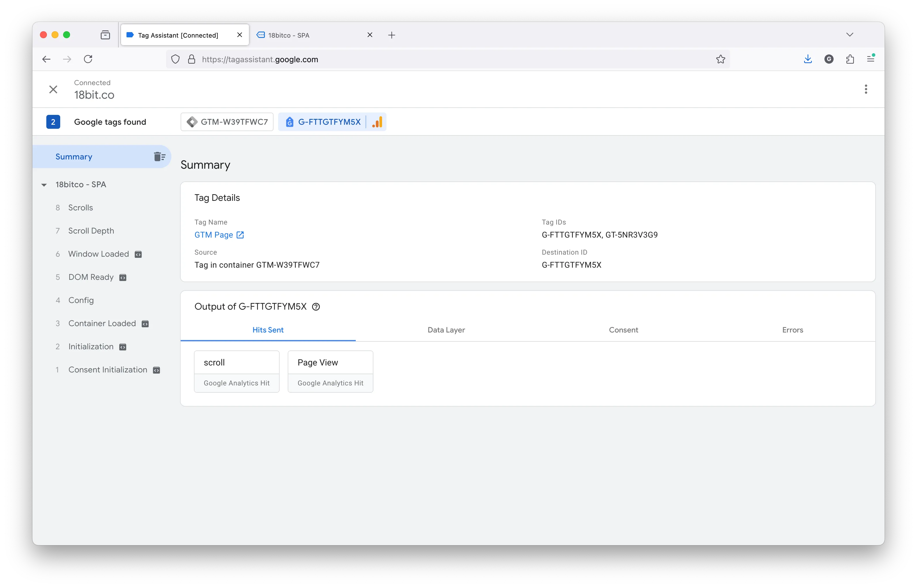
Task: Open the GTM Page tag link
Action: (x=214, y=235)
